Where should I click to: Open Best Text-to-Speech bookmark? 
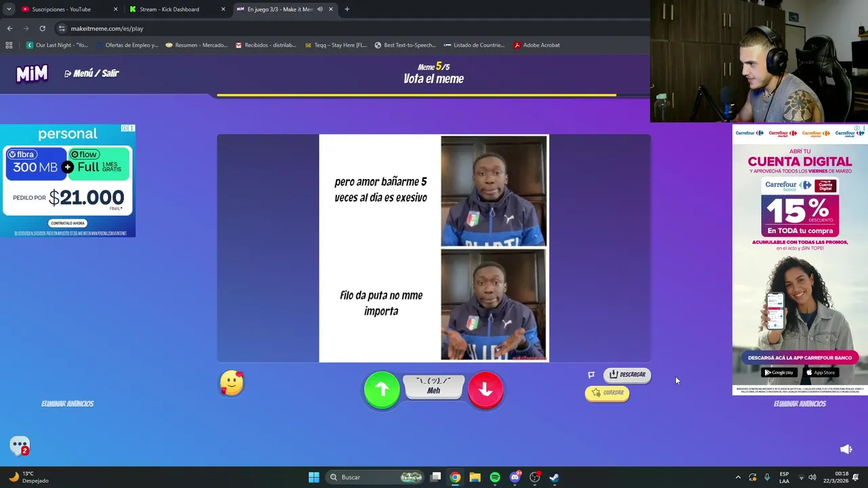[x=405, y=45]
